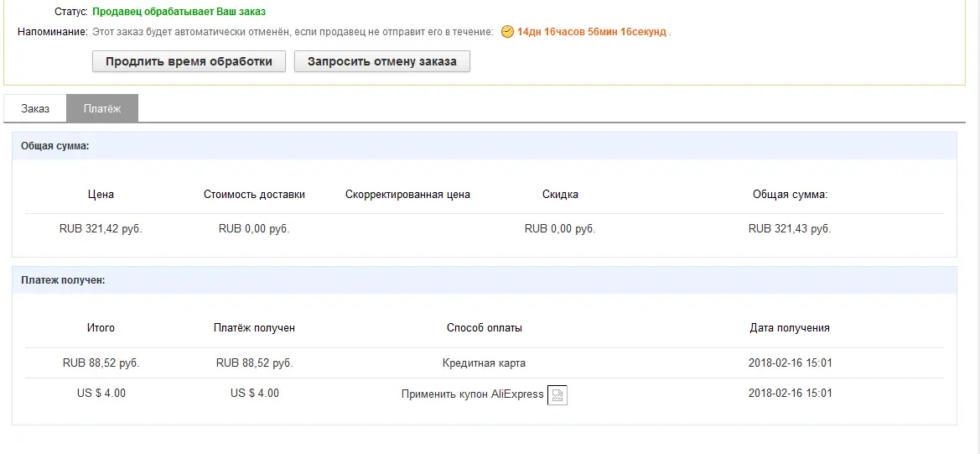Click shipping cost "RUB 0,00 руб." under Стоимость доставки

[x=254, y=229]
